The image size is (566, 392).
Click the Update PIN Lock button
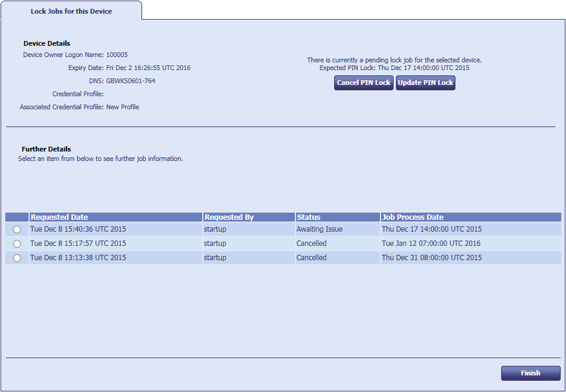pyautogui.click(x=426, y=83)
